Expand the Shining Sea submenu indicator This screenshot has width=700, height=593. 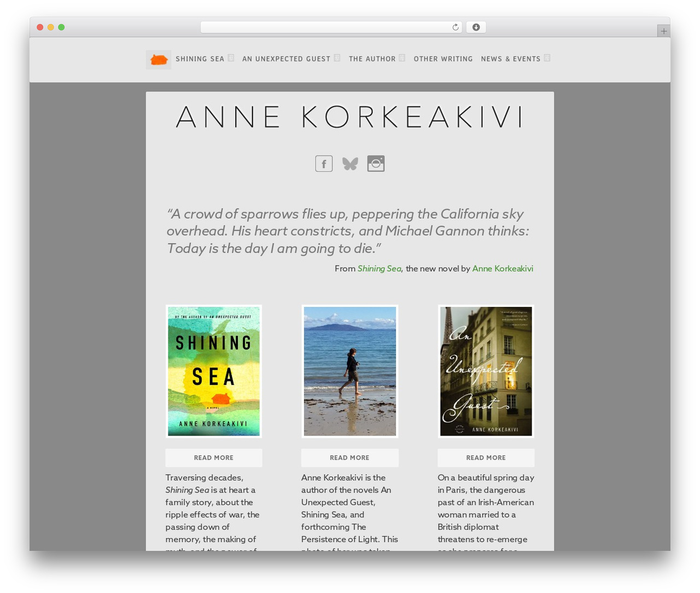(231, 58)
